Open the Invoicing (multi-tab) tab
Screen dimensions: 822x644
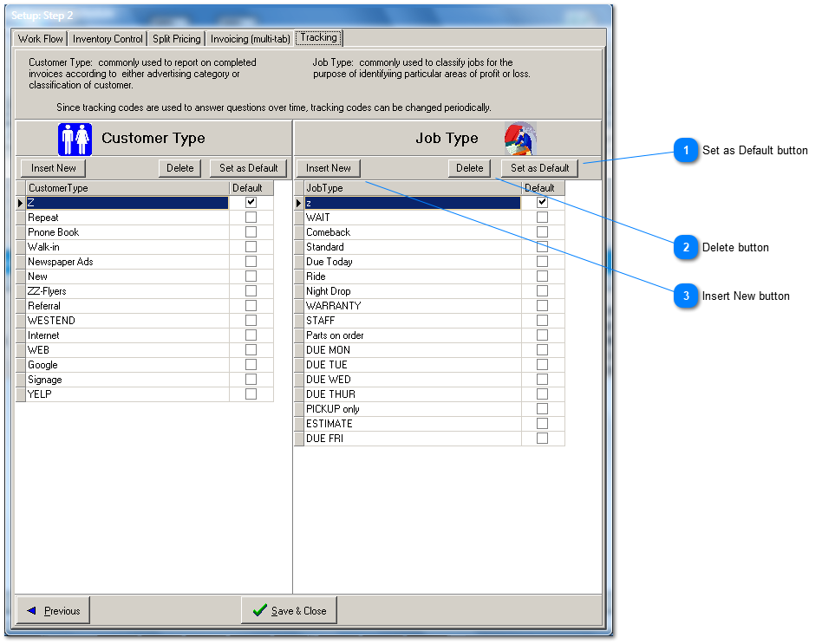tap(250, 39)
